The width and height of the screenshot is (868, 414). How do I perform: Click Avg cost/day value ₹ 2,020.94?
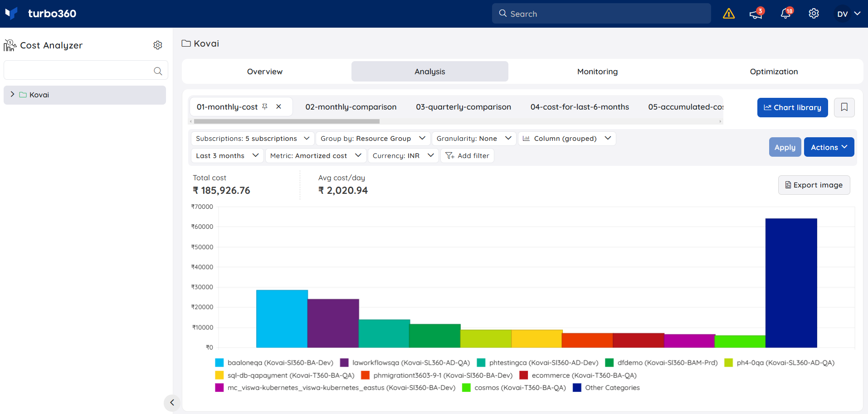(x=343, y=190)
